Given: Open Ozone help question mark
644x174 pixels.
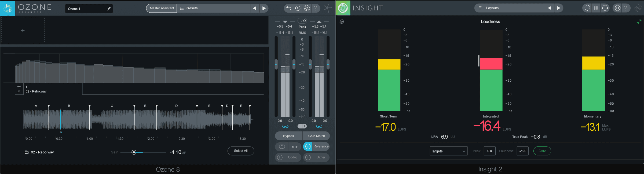Looking at the screenshot, I should coord(316,8).
